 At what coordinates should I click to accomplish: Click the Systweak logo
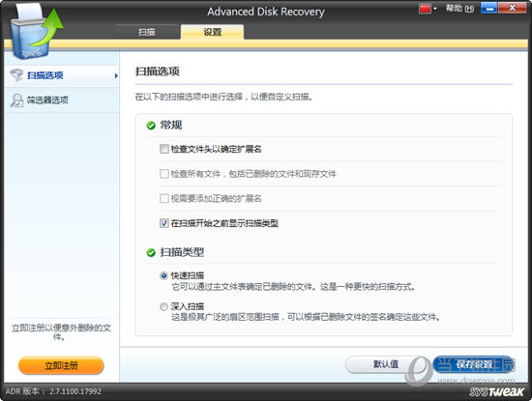[x=496, y=392]
